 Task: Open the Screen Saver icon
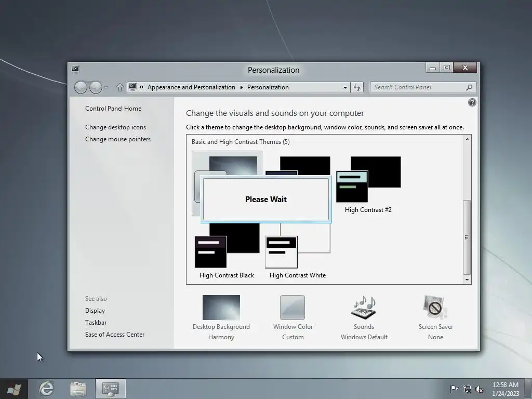[x=435, y=308]
